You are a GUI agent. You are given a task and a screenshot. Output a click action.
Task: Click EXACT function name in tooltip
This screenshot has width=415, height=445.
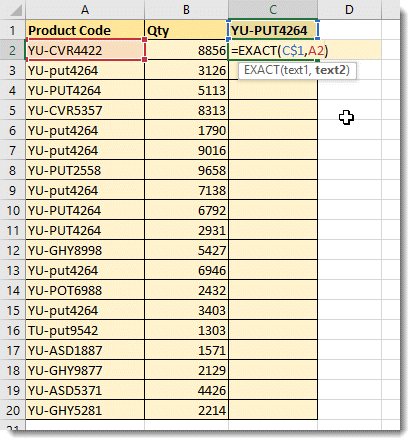pyautogui.click(x=261, y=70)
